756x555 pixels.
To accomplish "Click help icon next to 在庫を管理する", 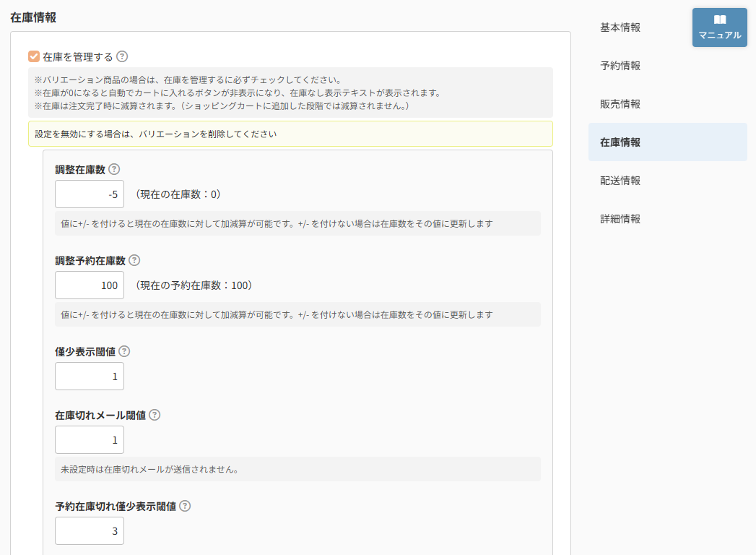I will 123,56.
